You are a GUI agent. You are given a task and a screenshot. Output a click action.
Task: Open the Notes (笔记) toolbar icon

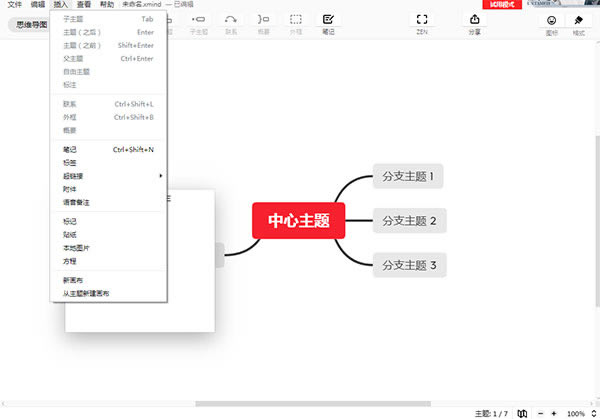(x=329, y=20)
